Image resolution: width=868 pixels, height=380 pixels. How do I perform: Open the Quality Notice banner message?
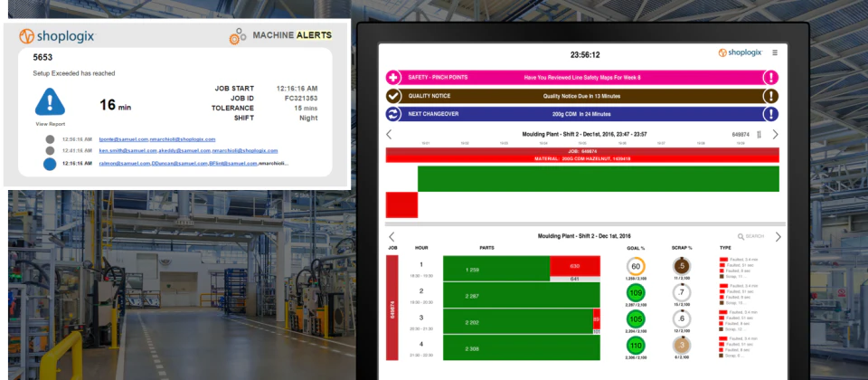point(581,96)
